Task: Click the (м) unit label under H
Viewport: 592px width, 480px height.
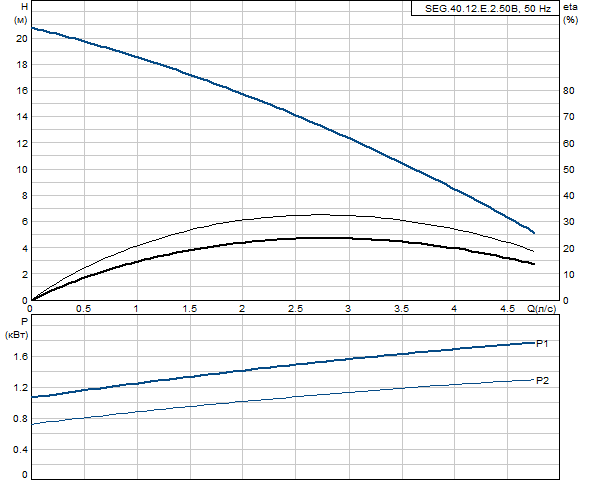Action: coord(21,20)
